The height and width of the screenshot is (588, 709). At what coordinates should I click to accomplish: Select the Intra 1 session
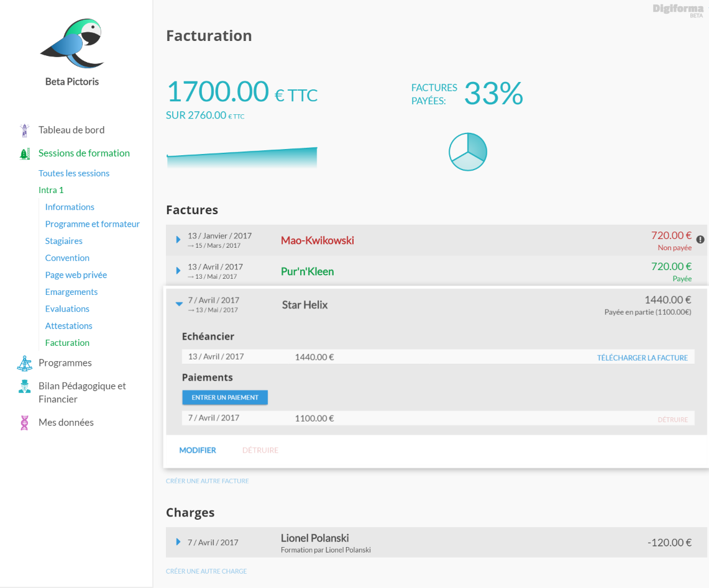51,190
